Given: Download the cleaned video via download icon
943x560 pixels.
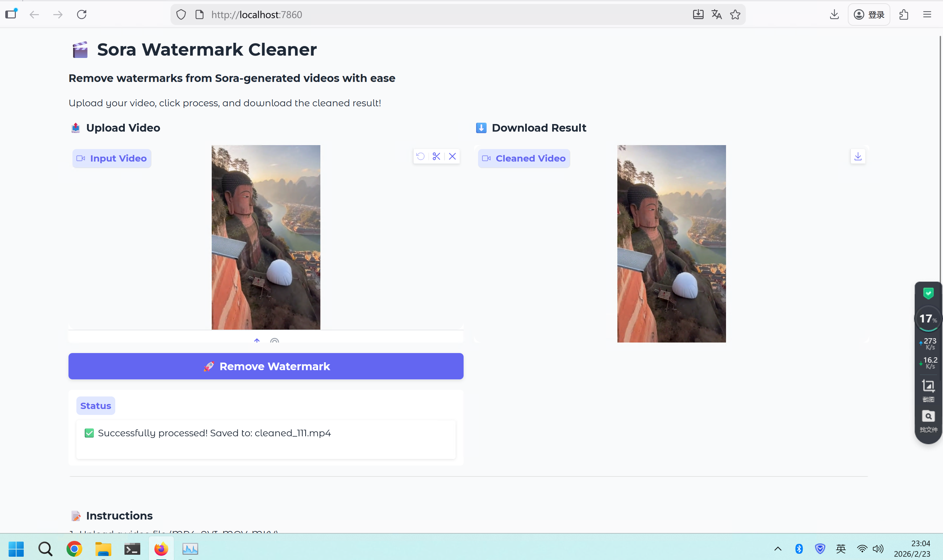Looking at the screenshot, I should [x=858, y=156].
